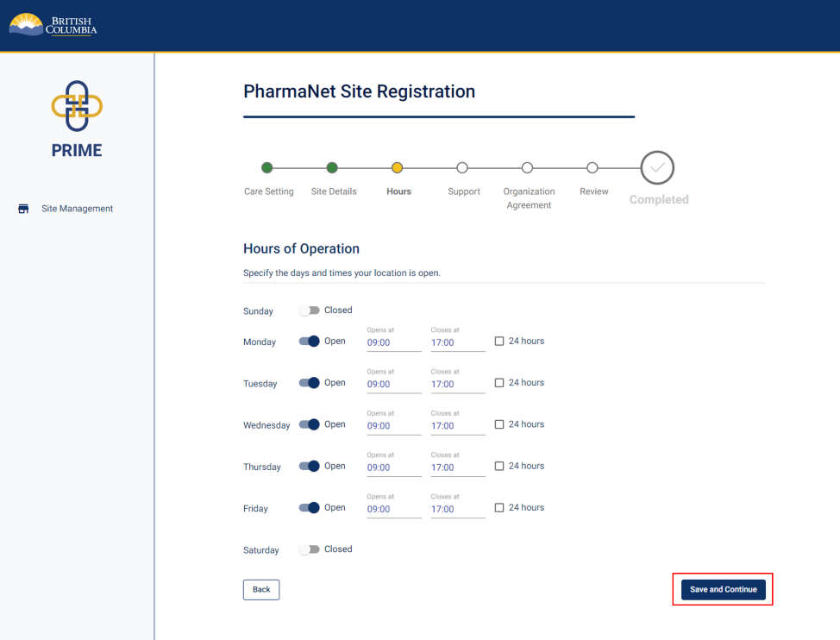Click the Support step circle
Screen dimensions: 840x640
click(x=463, y=167)
